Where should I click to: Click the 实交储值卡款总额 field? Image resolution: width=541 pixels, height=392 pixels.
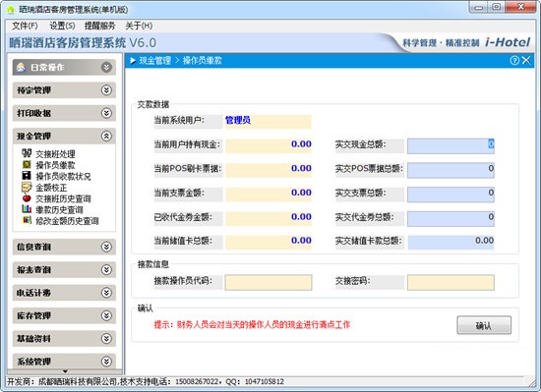(x=451, y=242)
